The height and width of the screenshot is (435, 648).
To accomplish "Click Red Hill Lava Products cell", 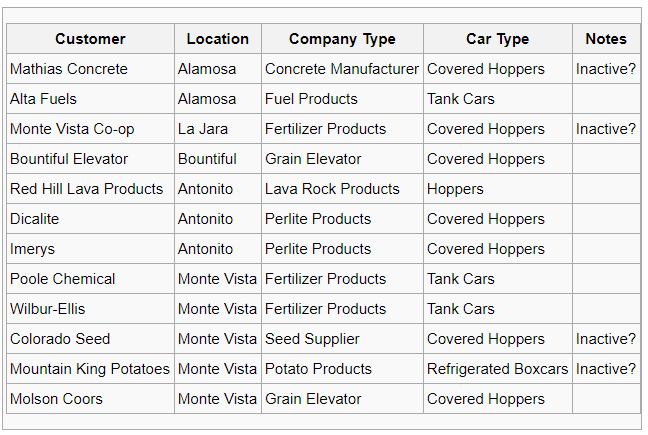I will [x=91, y=189].
